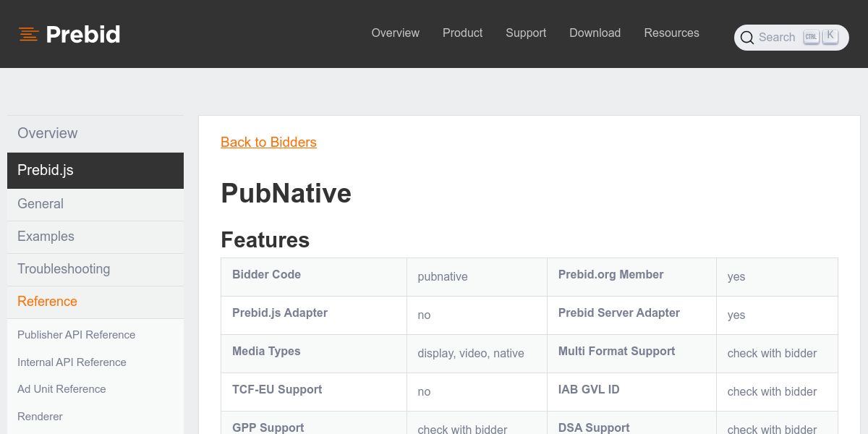
Task: Go to Publisher API Reference
Action: point(76,335)
